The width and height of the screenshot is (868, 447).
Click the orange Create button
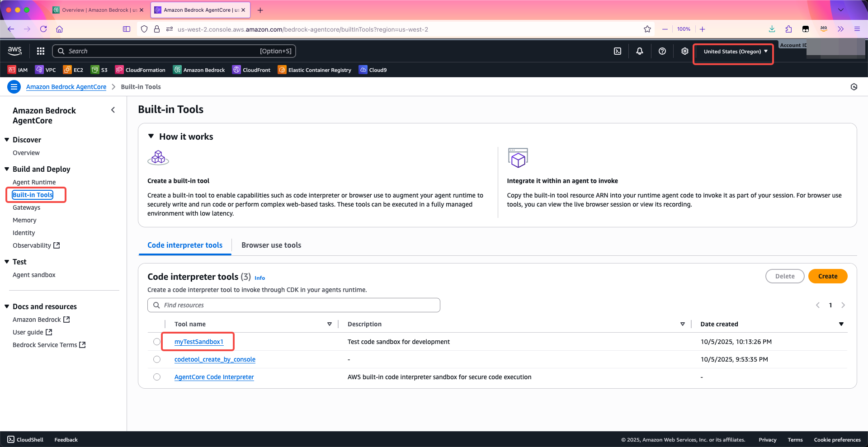[827, 276]
